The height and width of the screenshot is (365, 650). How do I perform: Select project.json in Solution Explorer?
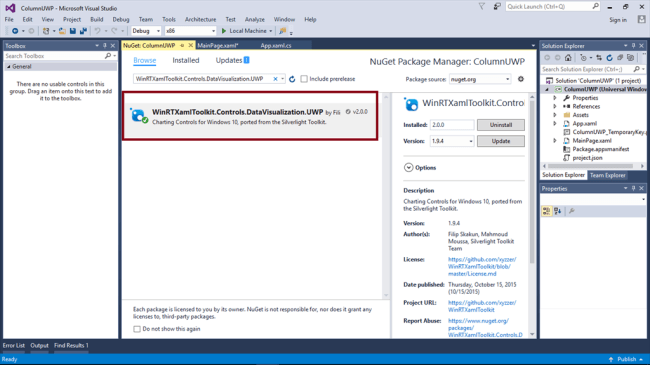(587, 158)
